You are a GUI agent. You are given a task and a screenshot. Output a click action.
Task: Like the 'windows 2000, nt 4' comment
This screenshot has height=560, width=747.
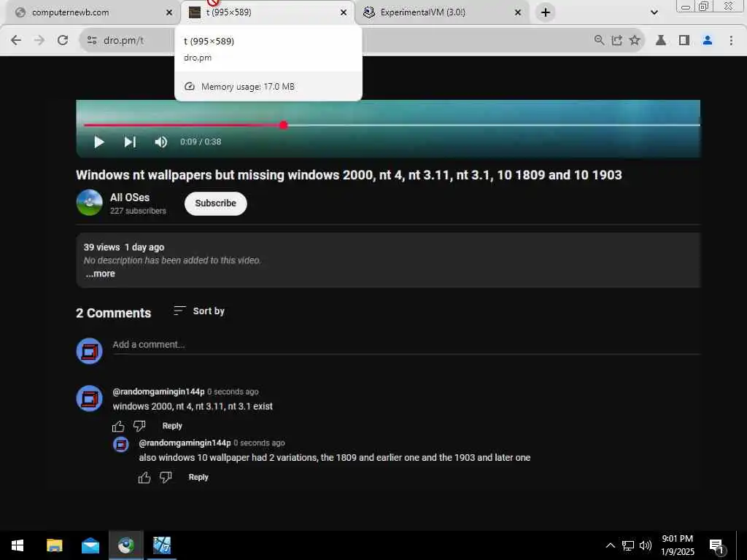pos(118,426)
